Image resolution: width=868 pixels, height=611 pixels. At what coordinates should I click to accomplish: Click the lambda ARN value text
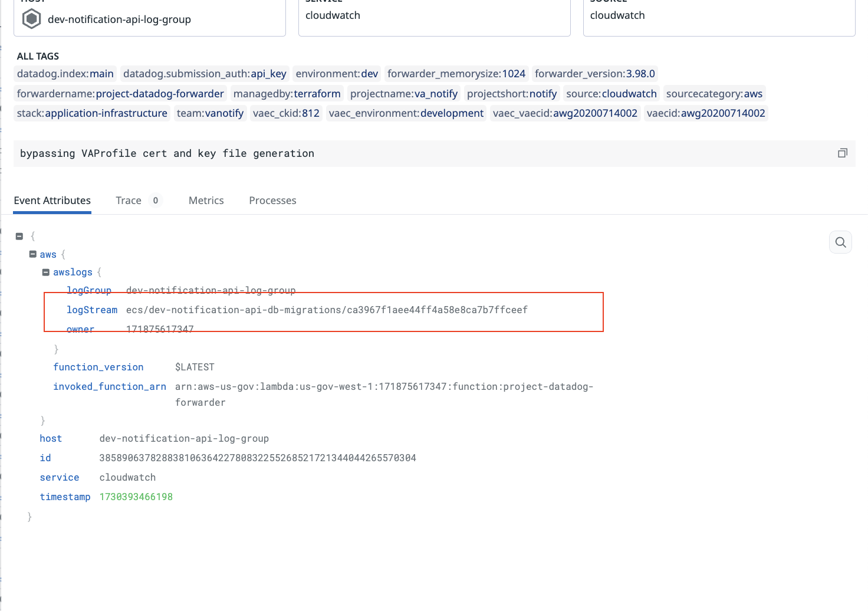pyautogui.click(x=384, y=395)
